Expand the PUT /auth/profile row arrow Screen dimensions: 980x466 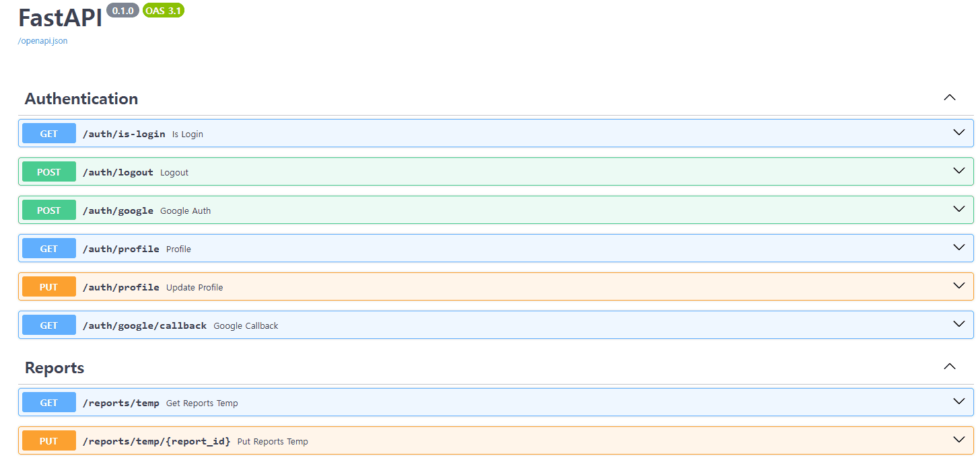959,286
